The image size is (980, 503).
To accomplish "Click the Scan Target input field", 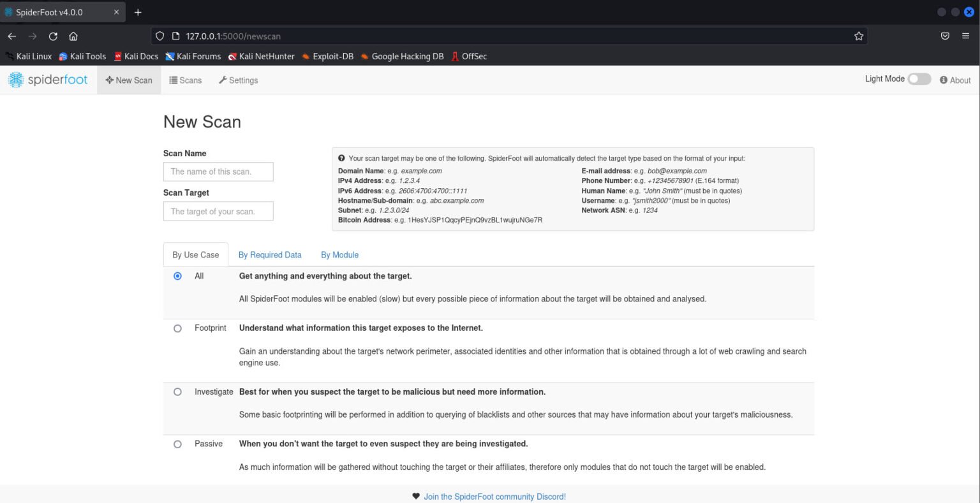I will 218,211.
